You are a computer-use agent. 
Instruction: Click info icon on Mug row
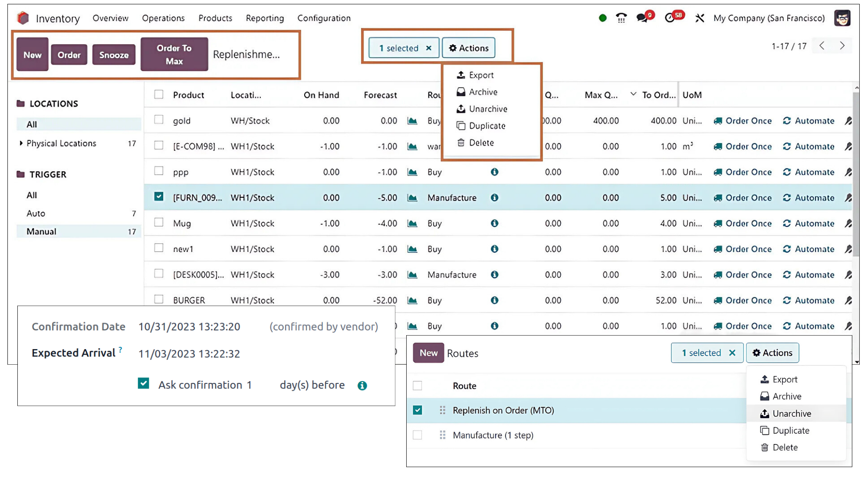(494, 223)
